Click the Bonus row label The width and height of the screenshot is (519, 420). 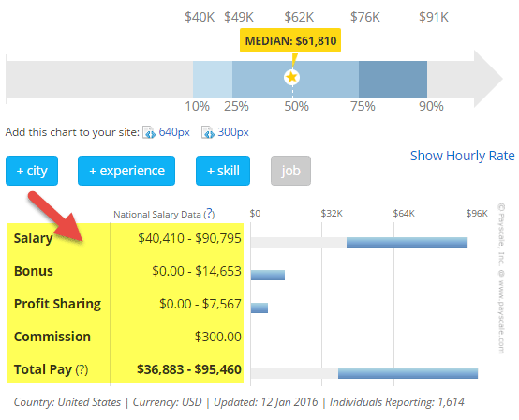click(34, 271)
